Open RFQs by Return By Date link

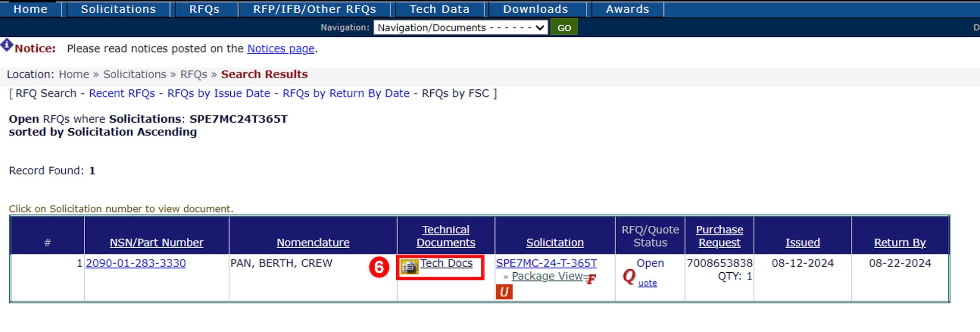(x=346, y=93)
